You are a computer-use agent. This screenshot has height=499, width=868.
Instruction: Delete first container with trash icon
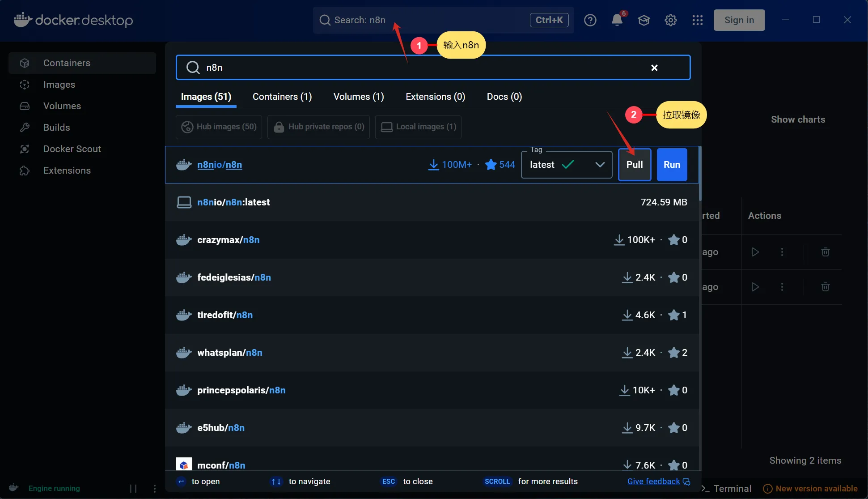point(825,252)
